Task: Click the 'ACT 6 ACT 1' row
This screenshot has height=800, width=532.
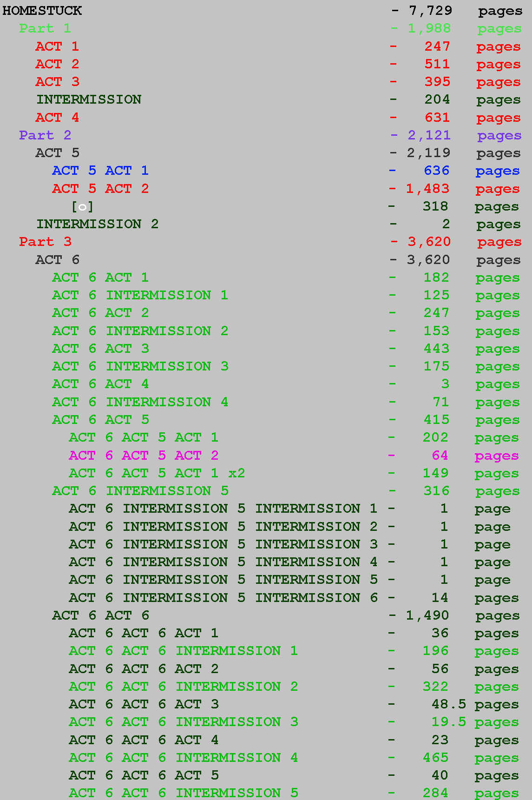Action: [x=100, y=278]
